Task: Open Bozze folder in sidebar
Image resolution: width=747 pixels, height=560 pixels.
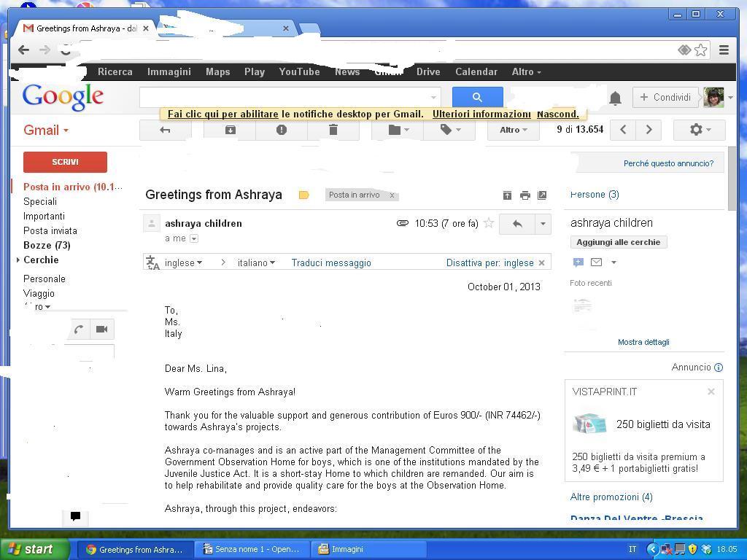Action: pos(47,245)
